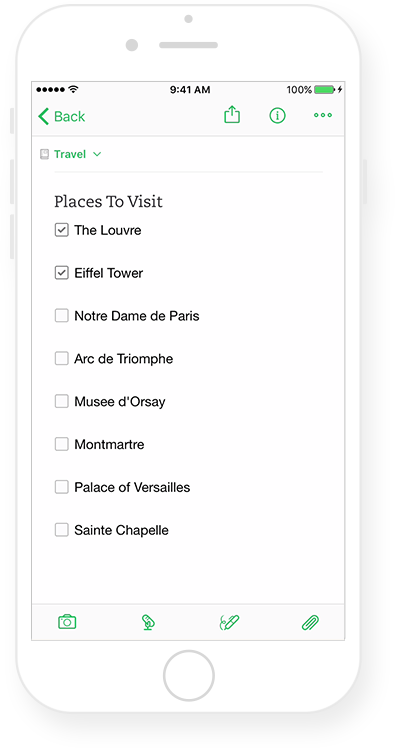395x748 pixels.
Task: Tap the camera icon in the bottom toolbar
Action: (67, 622)
